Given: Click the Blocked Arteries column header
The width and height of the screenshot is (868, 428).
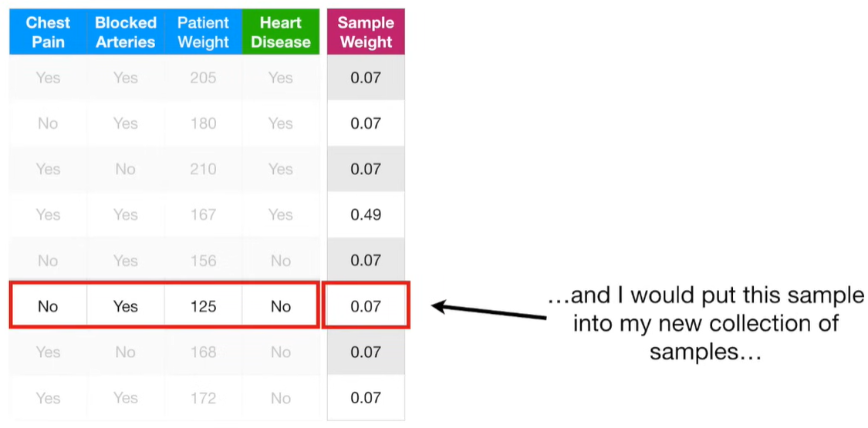Looking at the screenshot, I should click(x=126, y=32).
